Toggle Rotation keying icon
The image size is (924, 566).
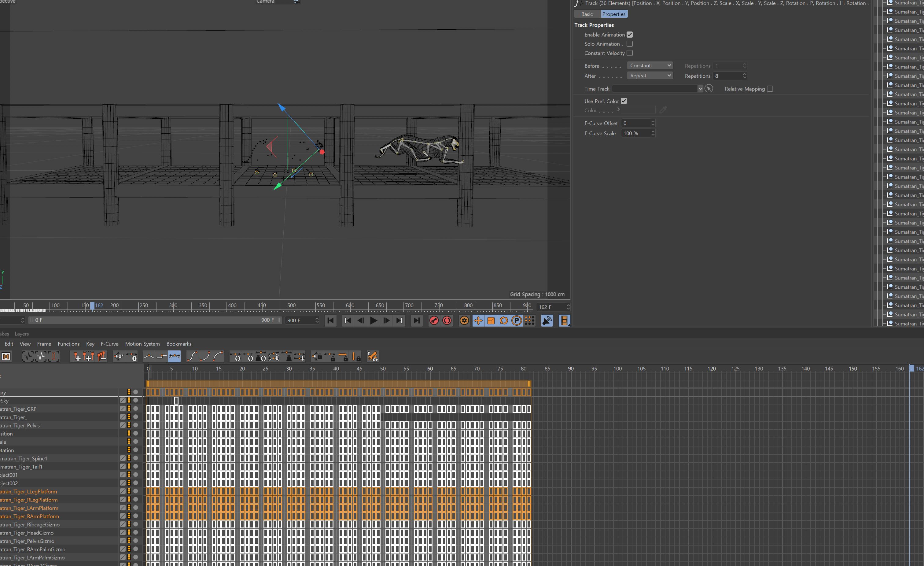(x=504, y=320)
